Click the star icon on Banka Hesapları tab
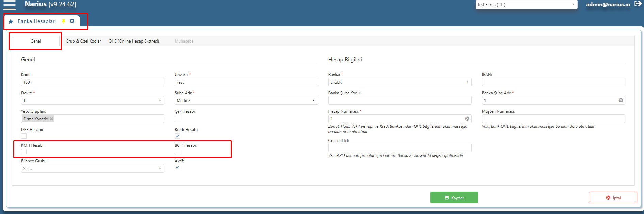 (11, 21)
